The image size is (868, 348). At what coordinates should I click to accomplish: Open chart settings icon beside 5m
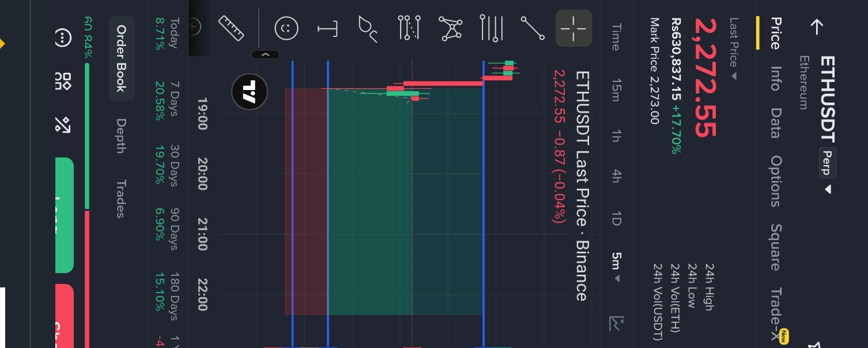(616, 324)
